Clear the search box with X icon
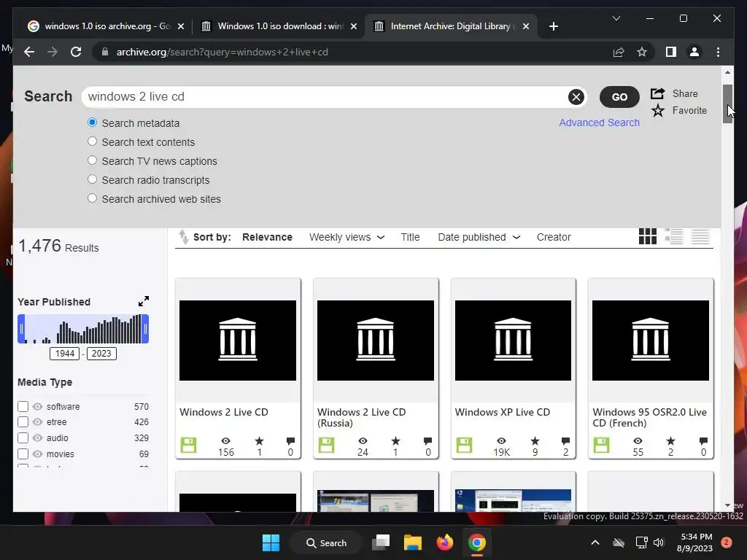The height and width of the screenshot is (560, 747). point(576,97)
